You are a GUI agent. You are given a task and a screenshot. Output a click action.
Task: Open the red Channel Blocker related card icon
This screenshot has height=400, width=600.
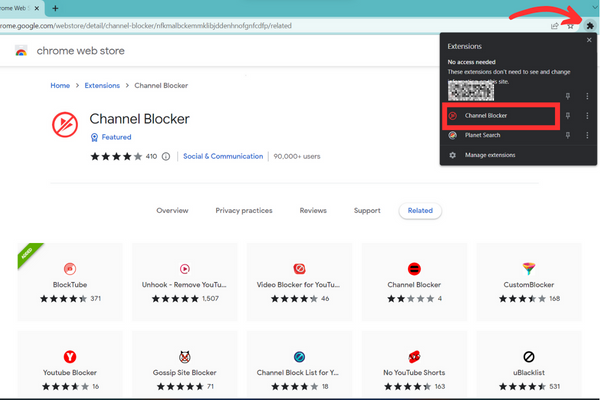414,269
